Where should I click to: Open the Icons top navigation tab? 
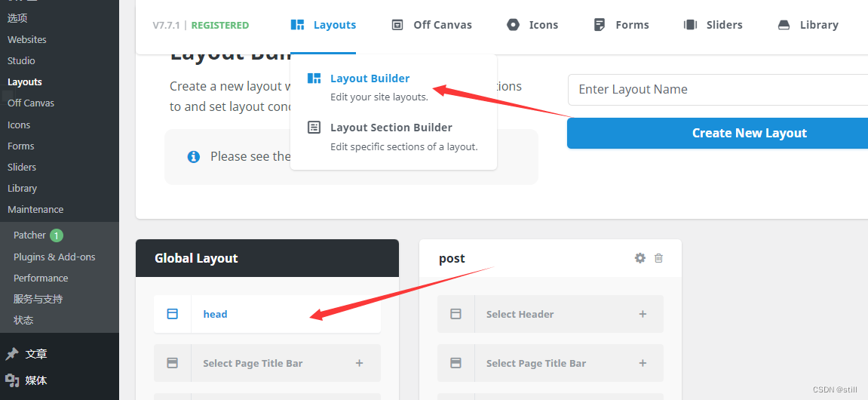tap(532, 25)
